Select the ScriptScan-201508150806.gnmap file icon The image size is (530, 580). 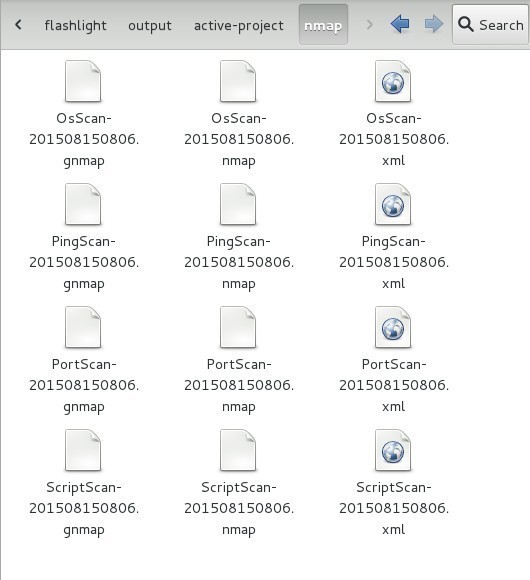click(83, 450)
